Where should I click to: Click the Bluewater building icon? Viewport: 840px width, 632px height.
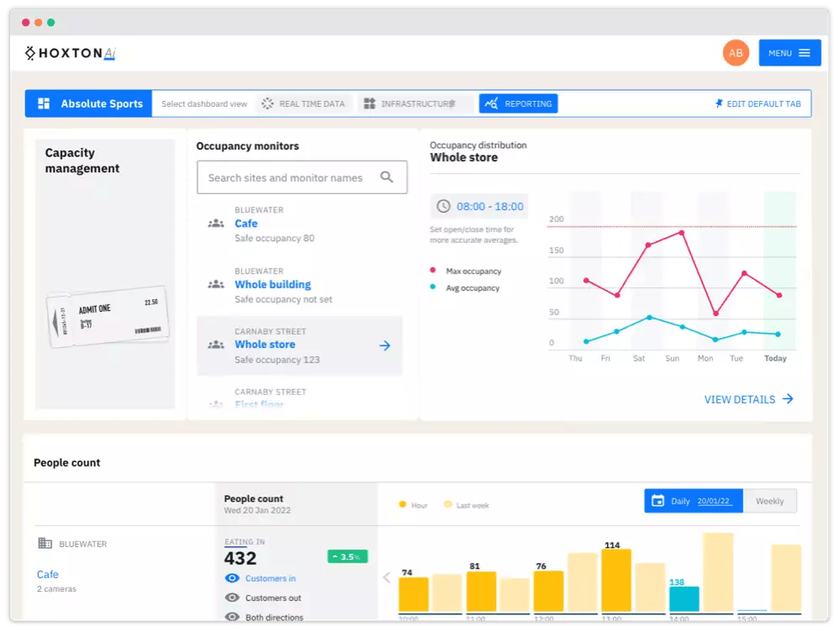(x=45, y=544)
